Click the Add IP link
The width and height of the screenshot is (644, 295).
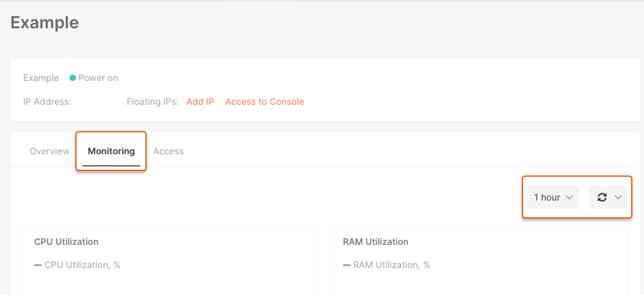pos(200,102)
